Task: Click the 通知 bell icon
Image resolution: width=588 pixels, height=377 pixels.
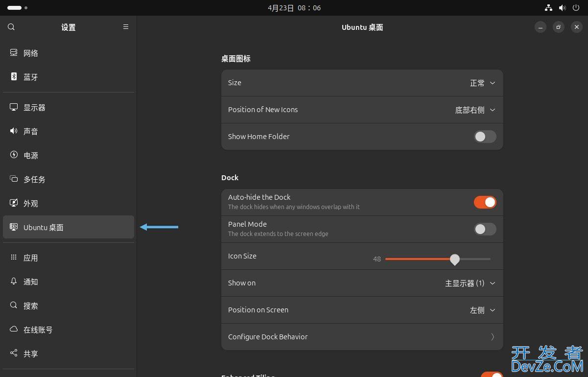Action: tap(14, 282)
